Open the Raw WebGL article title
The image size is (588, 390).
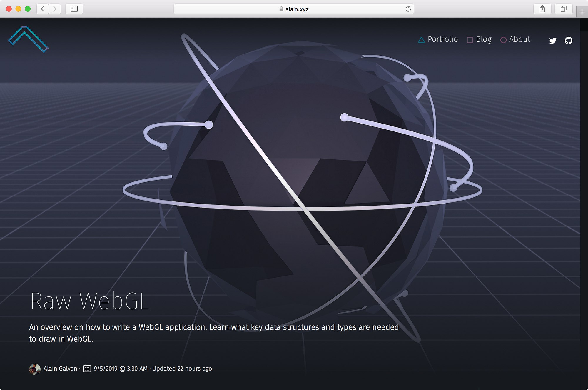click(90, 301)
